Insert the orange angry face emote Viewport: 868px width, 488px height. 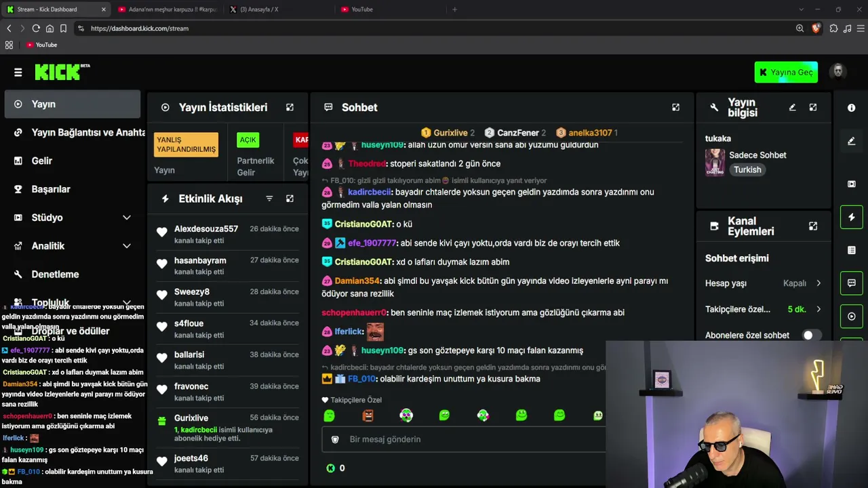tap(368, 415)
